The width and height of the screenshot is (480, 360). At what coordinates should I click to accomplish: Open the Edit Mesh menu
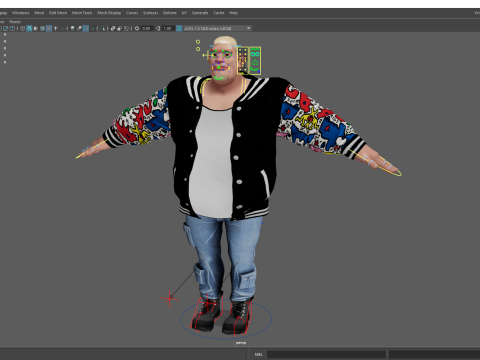58,13
